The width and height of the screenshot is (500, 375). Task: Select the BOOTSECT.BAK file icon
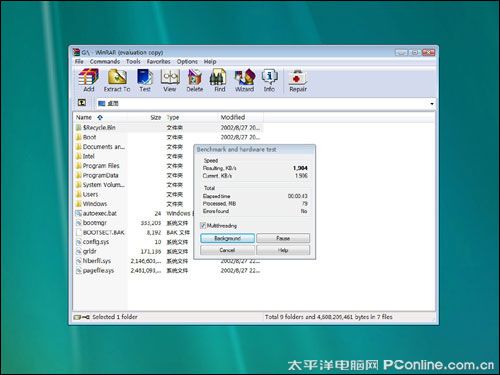[x=79, y=232]
